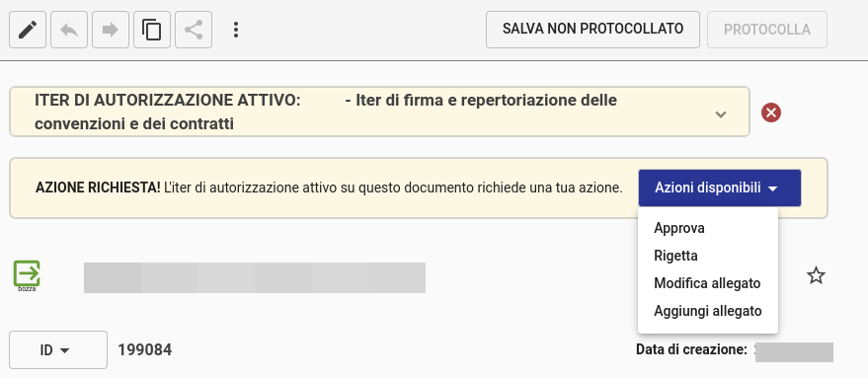
Task: Click the Salva non protocollato button
Action: pyautogui.click(x=592, y=30)
